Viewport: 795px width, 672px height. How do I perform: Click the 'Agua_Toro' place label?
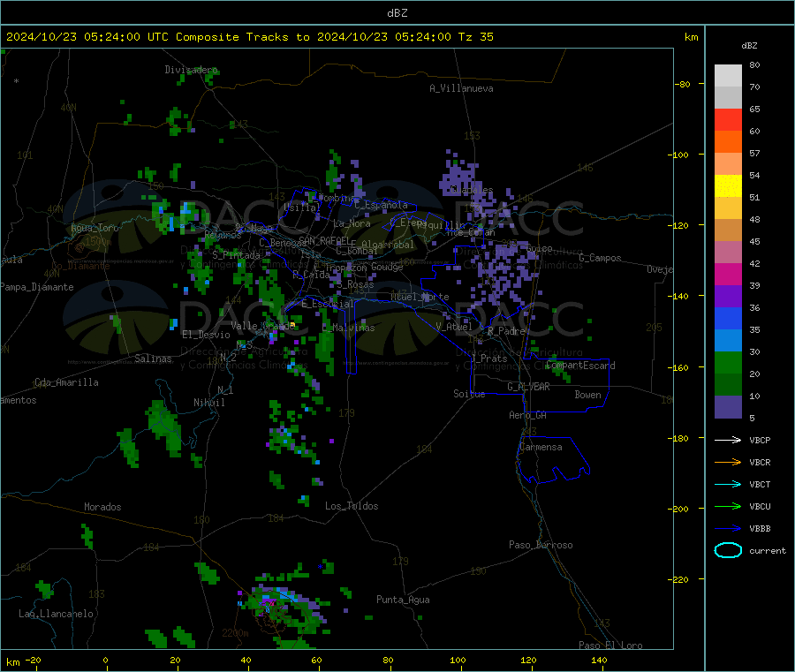(95, 228)
